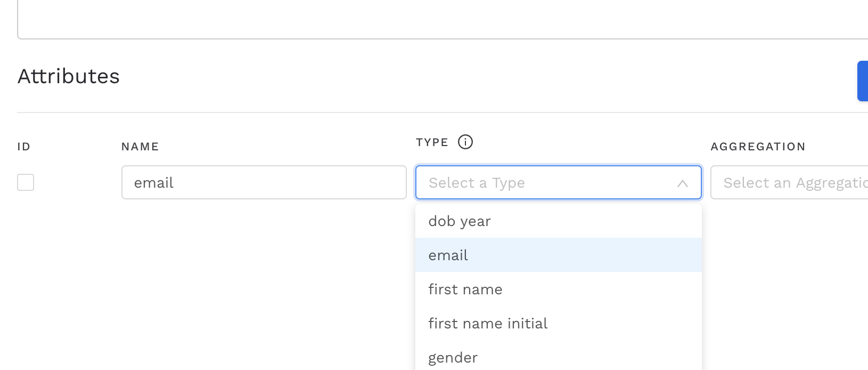The image size is (868, 370).
Task: Click the NAME column header label
Action: click(140, 147)
